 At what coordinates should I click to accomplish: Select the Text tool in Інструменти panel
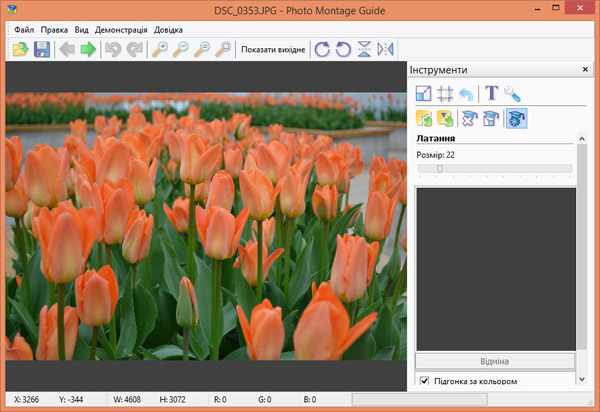(491, 93)
